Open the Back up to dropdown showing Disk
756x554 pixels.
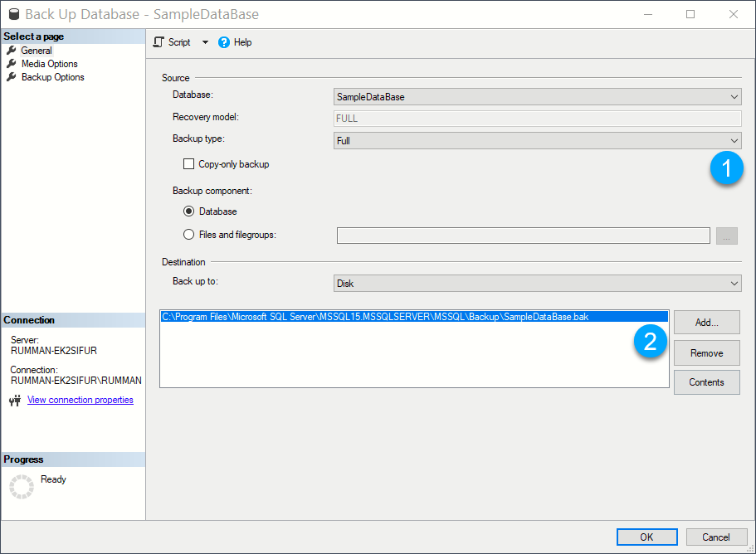coord(734,282)
